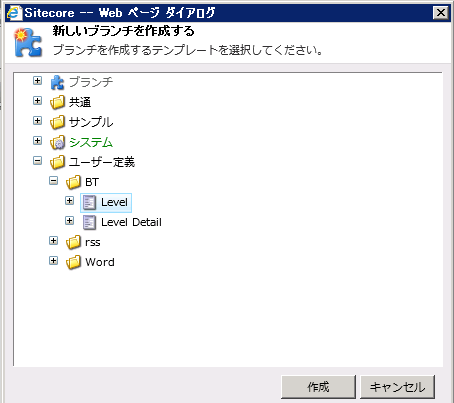
Task: Close the Sitecore dialog window
Action: (x=441, y=13)
